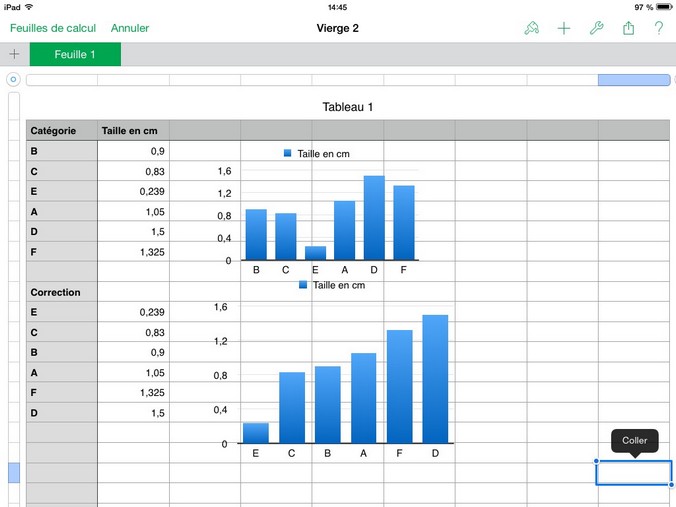Viewport: 676px width, 507px height.
Task: Select the Taille en cm header cell
Action: tap(133, 130)
